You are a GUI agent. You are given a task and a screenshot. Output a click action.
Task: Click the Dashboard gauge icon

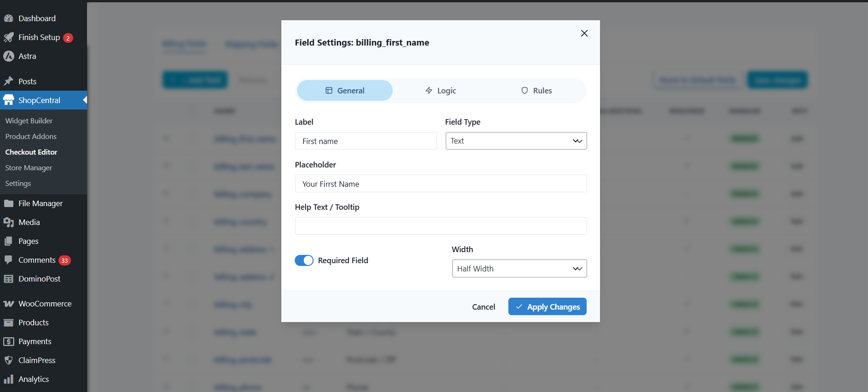click(8, 18)
